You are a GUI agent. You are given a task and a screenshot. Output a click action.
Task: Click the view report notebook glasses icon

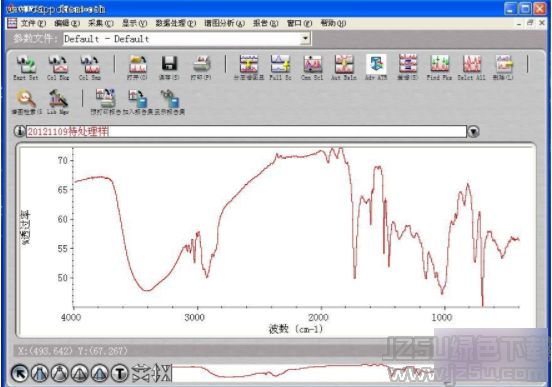coord(170,102)
